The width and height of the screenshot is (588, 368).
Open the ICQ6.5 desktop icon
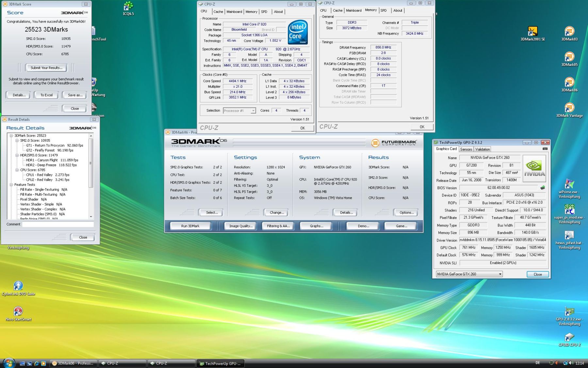coord(128,9)
